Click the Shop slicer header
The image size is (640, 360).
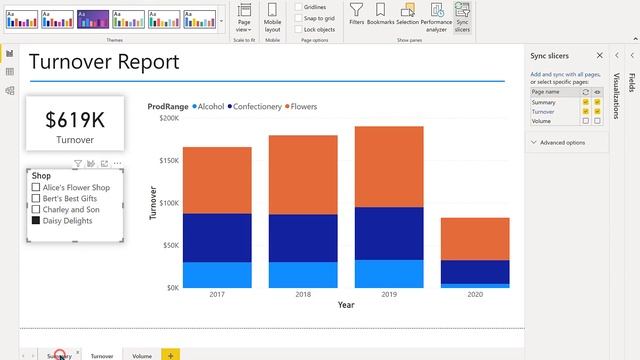click(x=41, y=176)
